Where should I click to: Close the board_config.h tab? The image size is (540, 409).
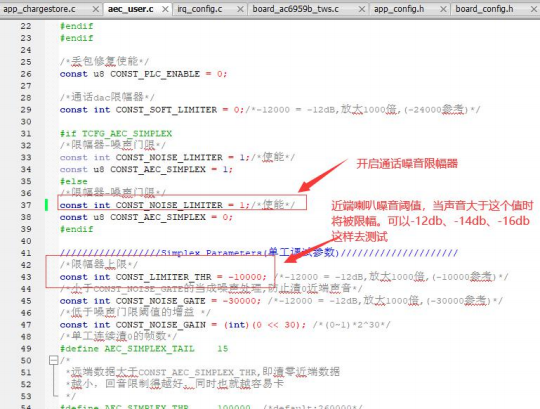pos(534,9)
